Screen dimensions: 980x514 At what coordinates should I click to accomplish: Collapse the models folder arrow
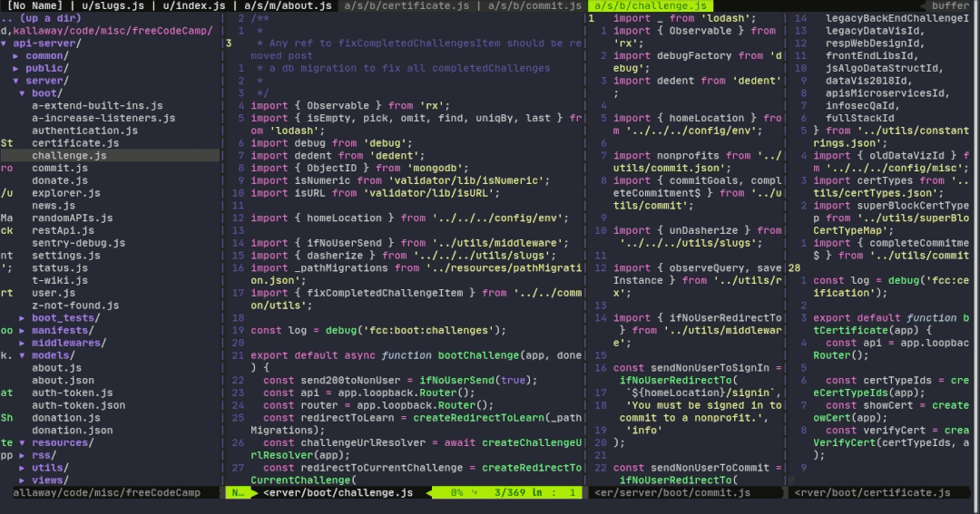pos(23,355)
